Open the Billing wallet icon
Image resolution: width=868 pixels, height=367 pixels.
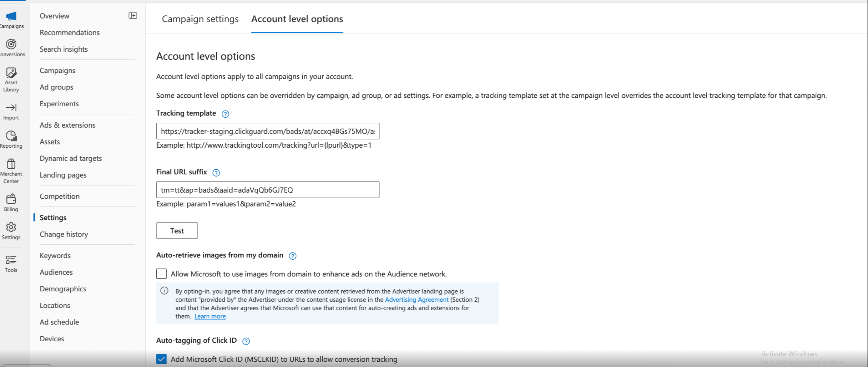(x=11, y=199)
